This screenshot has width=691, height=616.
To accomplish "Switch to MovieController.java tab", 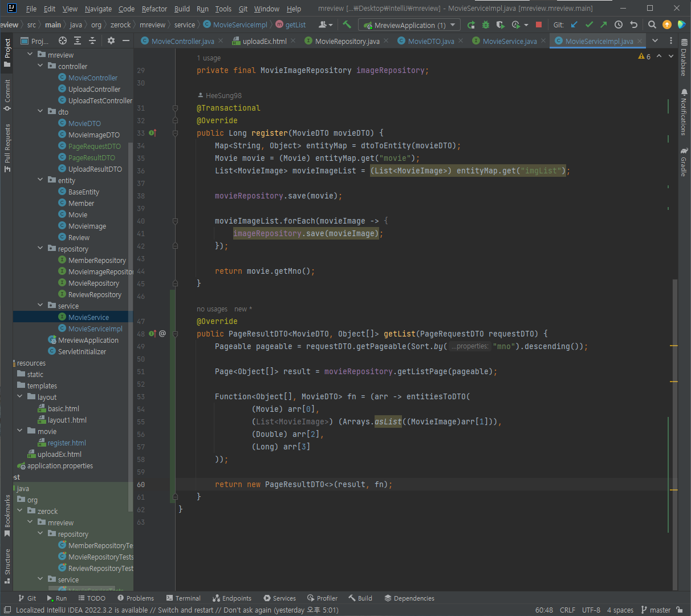I will click(183, 41).
